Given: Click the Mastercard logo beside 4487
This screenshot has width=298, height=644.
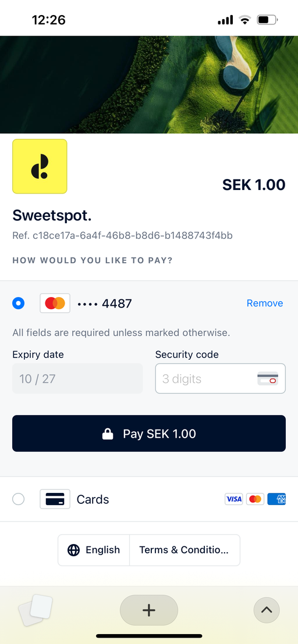Looking at the screenshot, I should click(55, 303).
